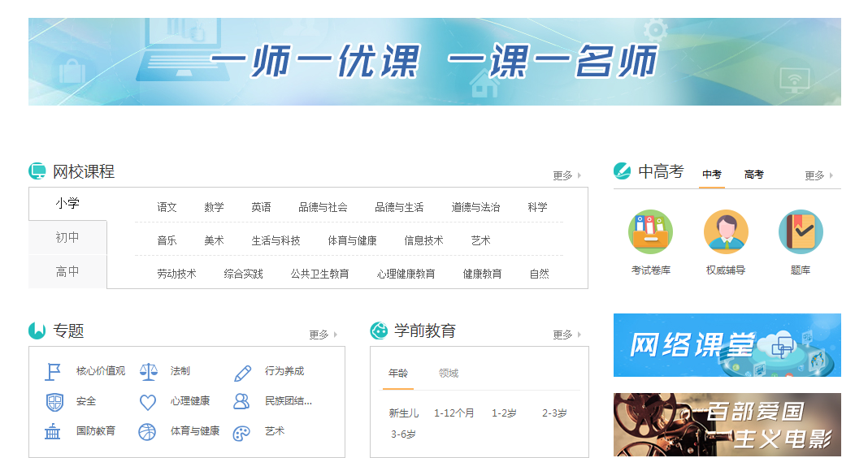868x458 pixels.
Task: Click the building icon beside 国防教育
Action: pos(53,431)
